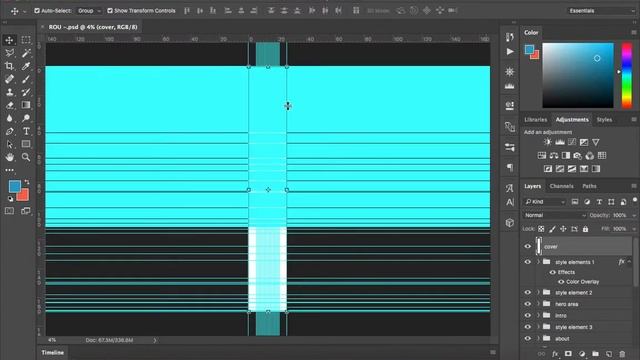The width and height of the screenshot is (640, 360).
Task: Open the layer filter Kind dropdown
Action: click(545, 202)
